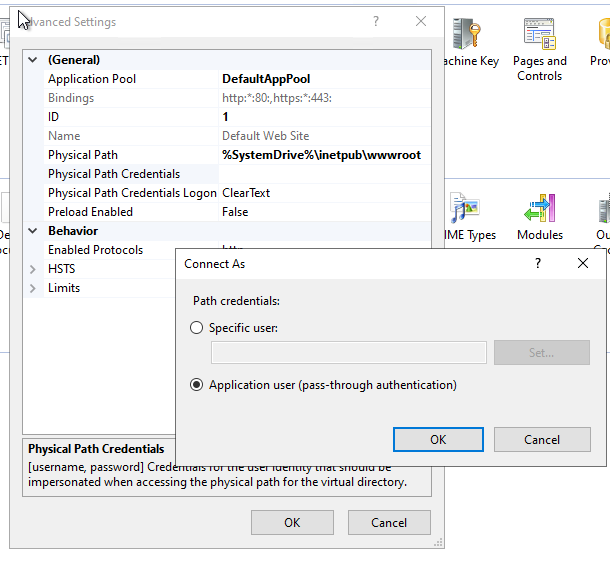Click help icon in Advanced Settings title bar
The width and height of the screenshot is (610, 565).
(x=376, y=21)
